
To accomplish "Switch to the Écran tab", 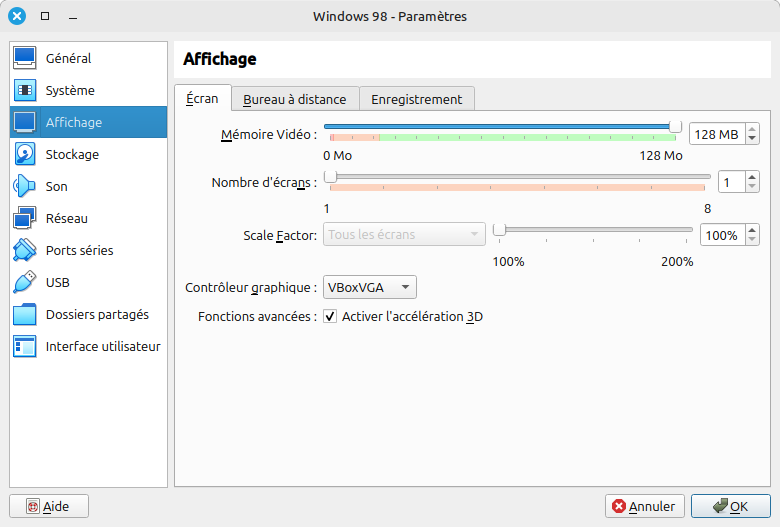I will (x=202, y=99).
